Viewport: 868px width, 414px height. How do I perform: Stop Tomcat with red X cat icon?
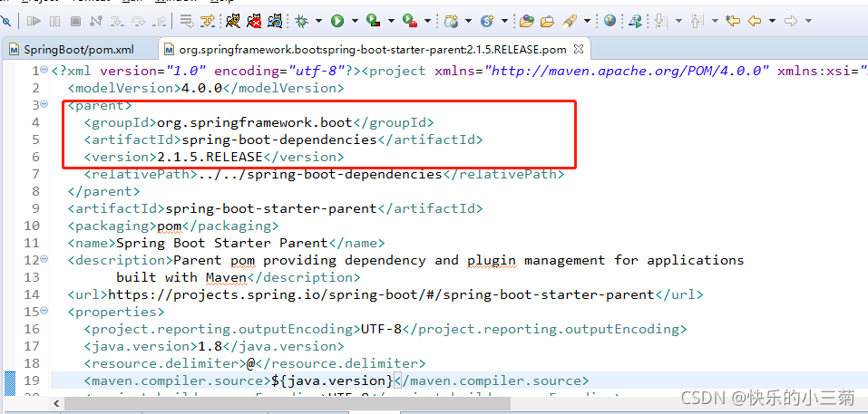tap(254, 21)
